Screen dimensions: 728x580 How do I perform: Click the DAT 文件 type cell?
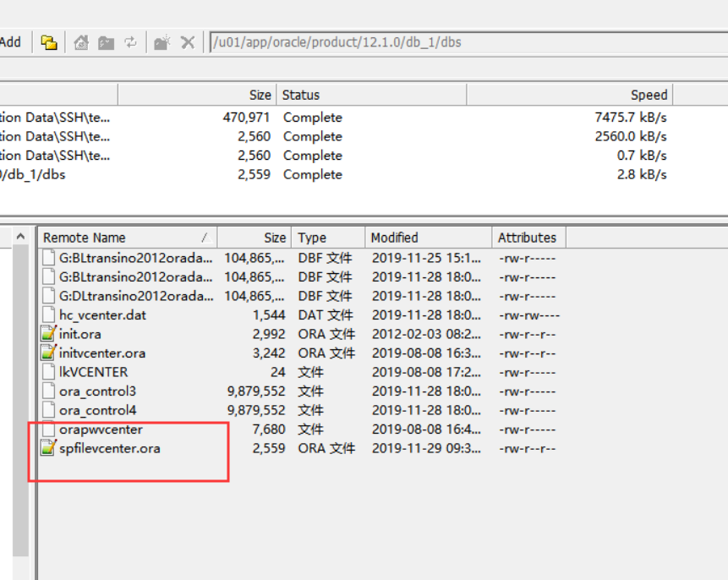326,315
